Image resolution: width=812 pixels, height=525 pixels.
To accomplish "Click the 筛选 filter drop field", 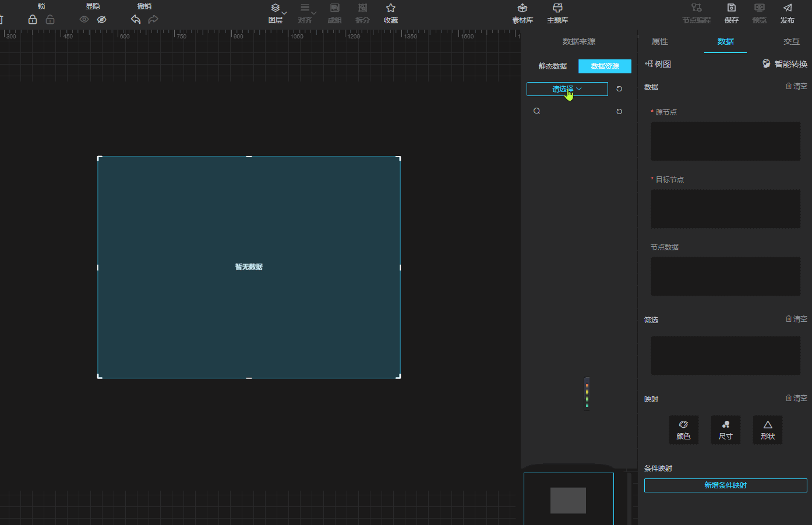I will [726, 356].
